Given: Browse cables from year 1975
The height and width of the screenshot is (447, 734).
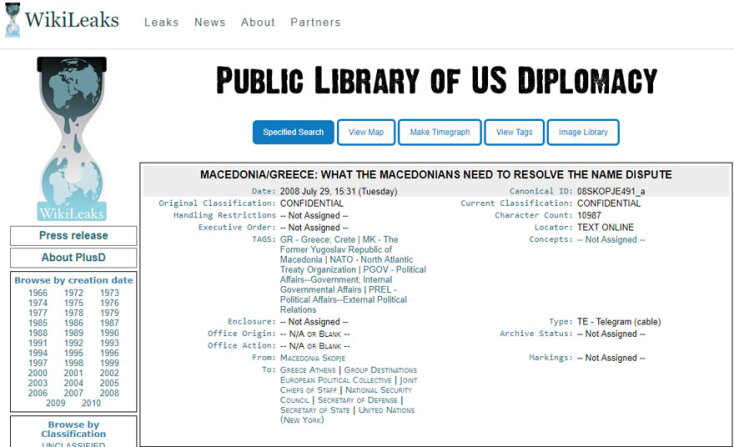Looking at the screenshot, I should [73, 303].
